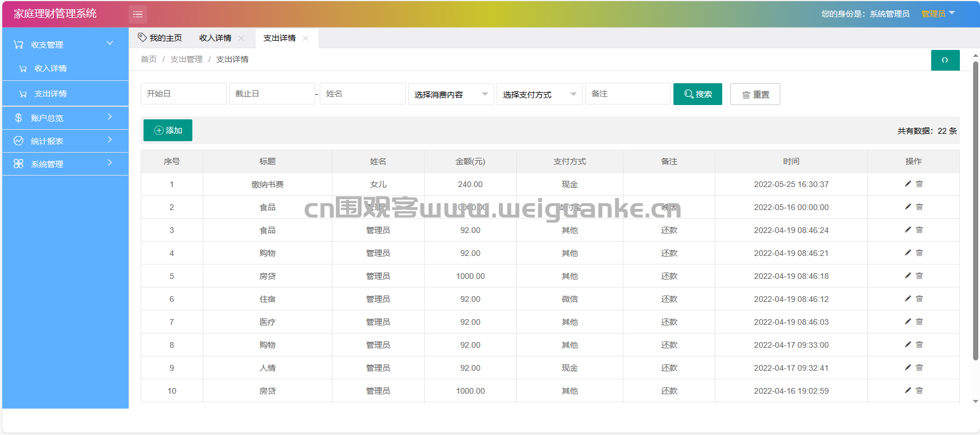Edit the row dated 2022-05-16 00:00:00
The height and width of the screenshot is (435, 980).
click(908, 207)
